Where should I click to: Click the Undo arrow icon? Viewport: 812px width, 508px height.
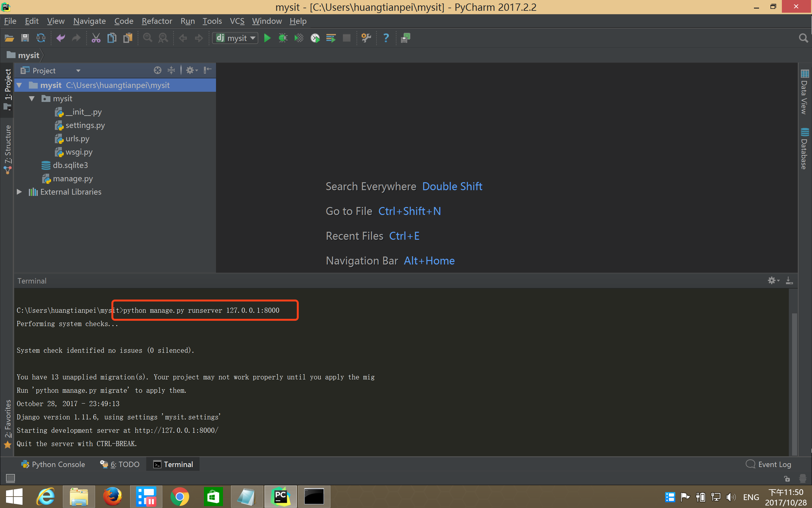click(x=61, y=38)
